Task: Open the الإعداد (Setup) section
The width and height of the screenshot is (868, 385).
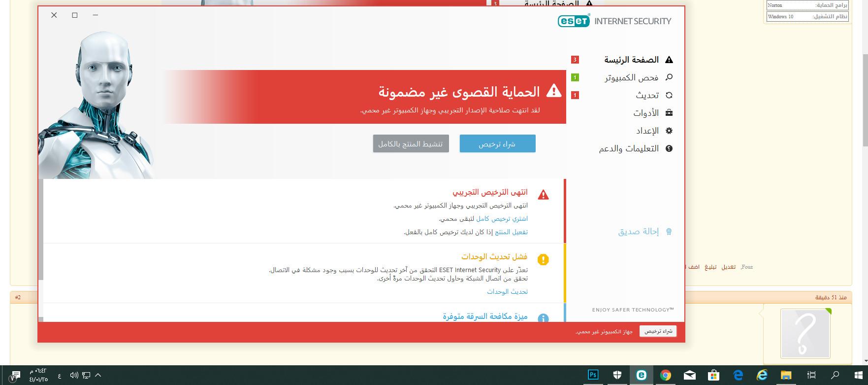Action: click(x=647, y=131)
